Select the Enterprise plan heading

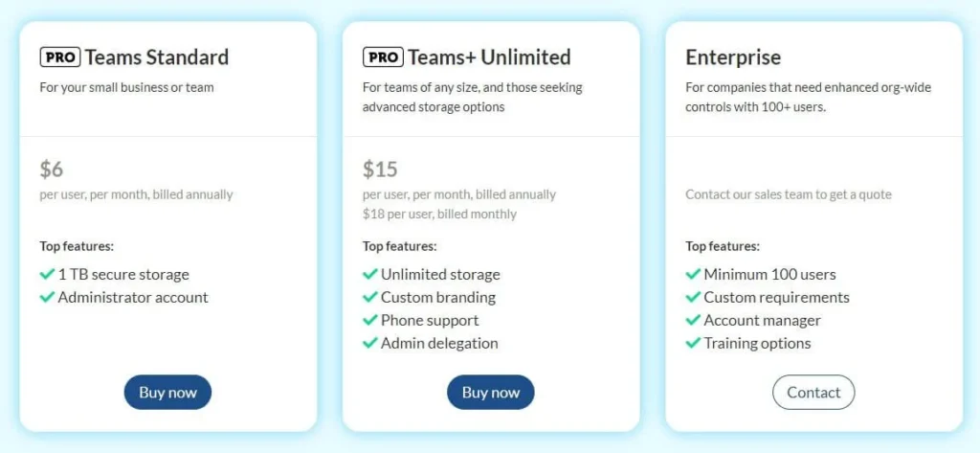(x=733, y=57)
